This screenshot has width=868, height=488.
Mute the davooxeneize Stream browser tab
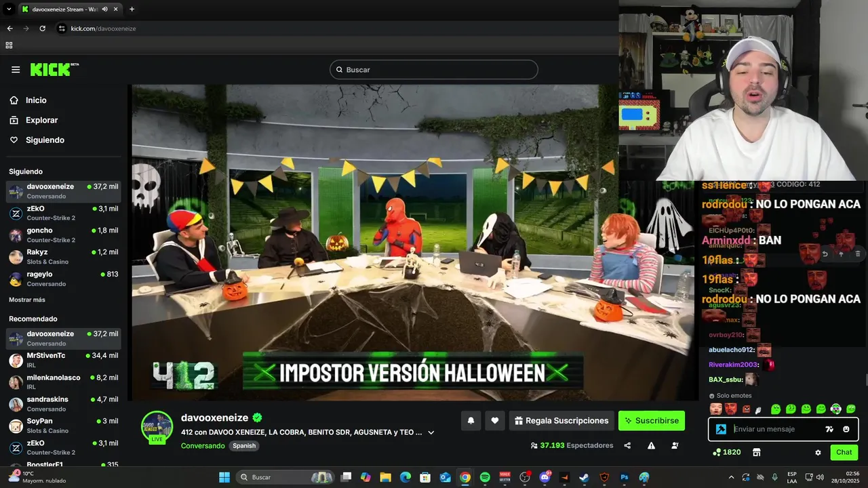point(104,9)
